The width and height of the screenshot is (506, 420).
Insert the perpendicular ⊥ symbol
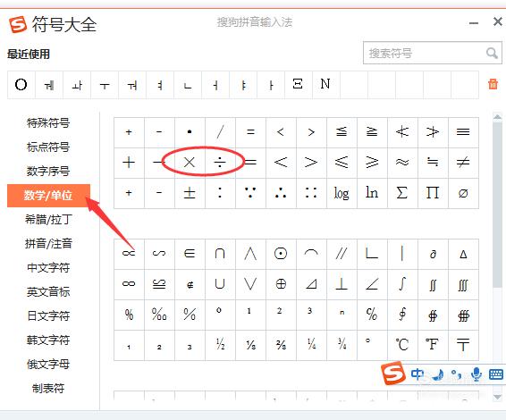[x=342, y=284]
